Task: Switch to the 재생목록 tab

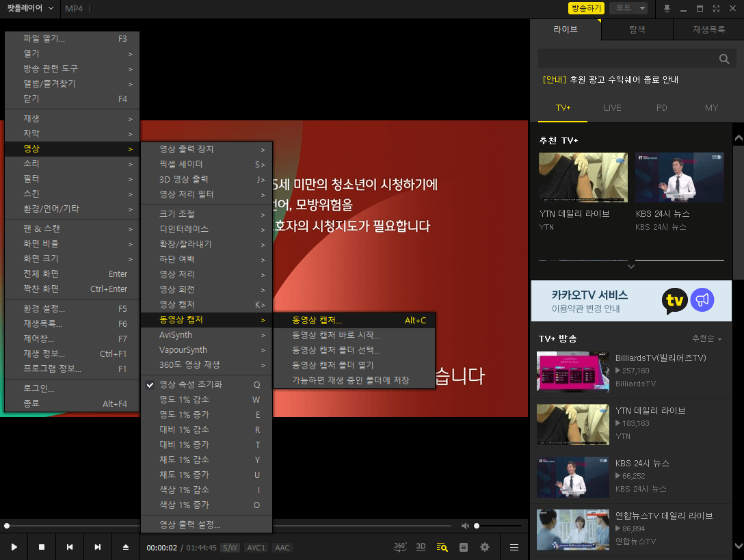Action: [708, 29]
